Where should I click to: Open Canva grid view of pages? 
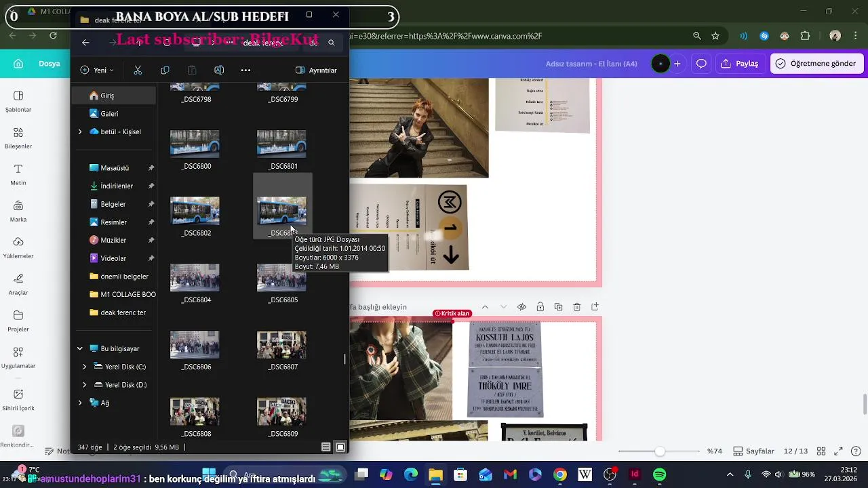821,451
